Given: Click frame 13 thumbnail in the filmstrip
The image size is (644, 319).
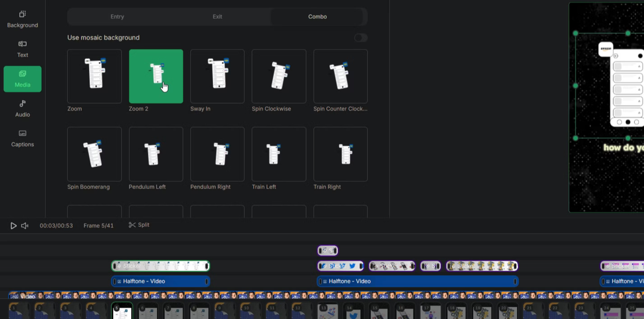Looking at the screenshot, I should (x=327, y=311).
